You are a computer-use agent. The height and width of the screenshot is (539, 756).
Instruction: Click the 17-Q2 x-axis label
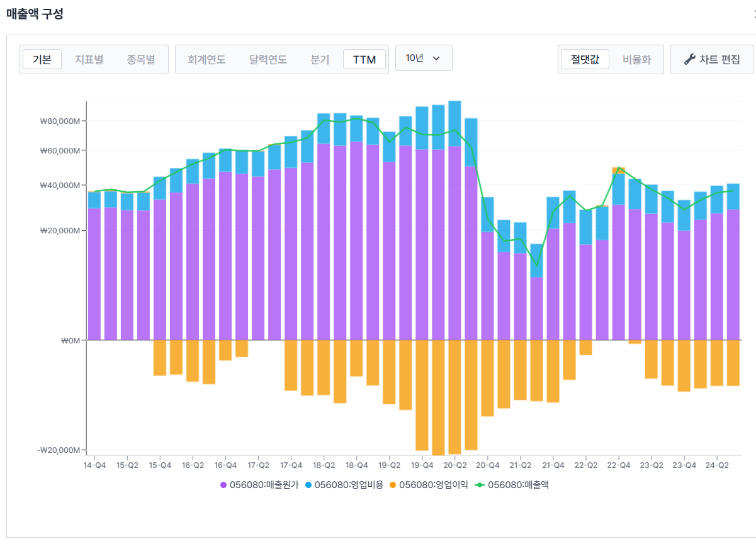coord(258,465)
